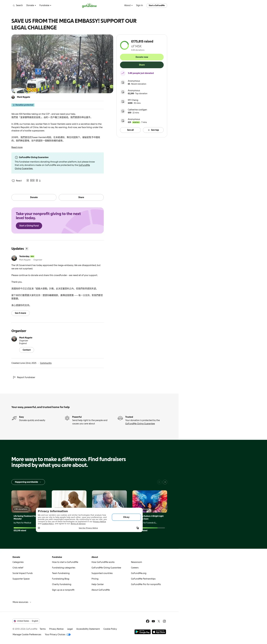Image resolution: width=267 pixels, height=644 pixels.
Task: Toggle Your Privacy Choices switch
Action: pos(68,635)
